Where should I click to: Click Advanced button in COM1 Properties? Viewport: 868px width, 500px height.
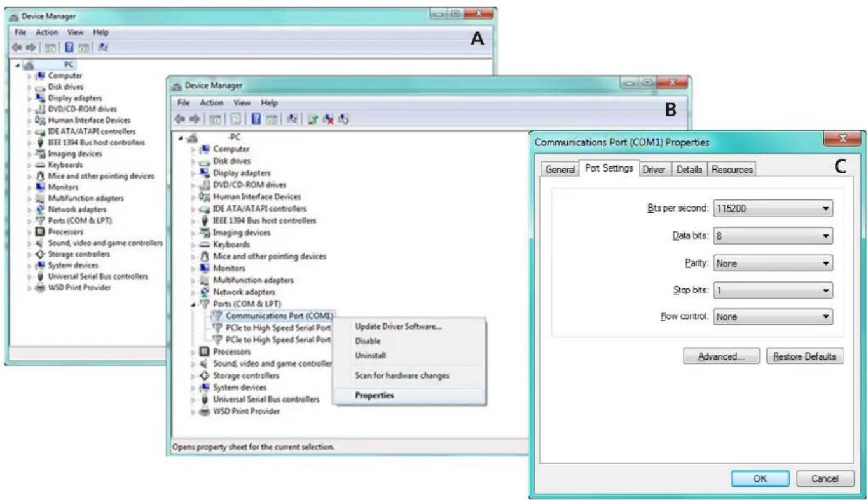click(721, 356)
